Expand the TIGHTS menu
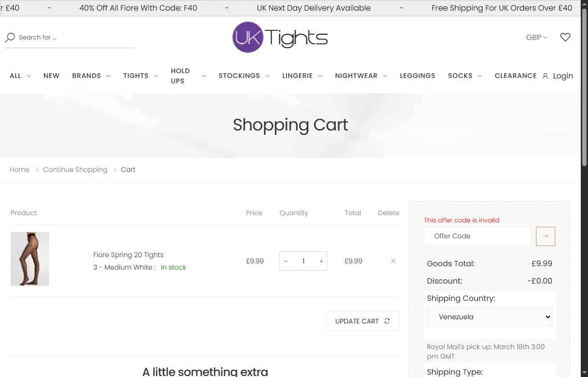588x377 pixels. point(141,76)
